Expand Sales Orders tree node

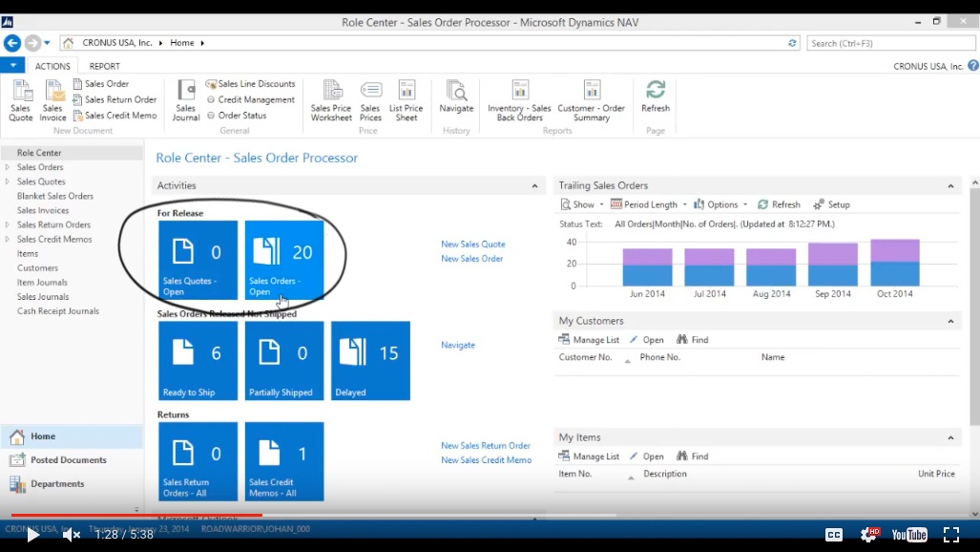[8, 167]
